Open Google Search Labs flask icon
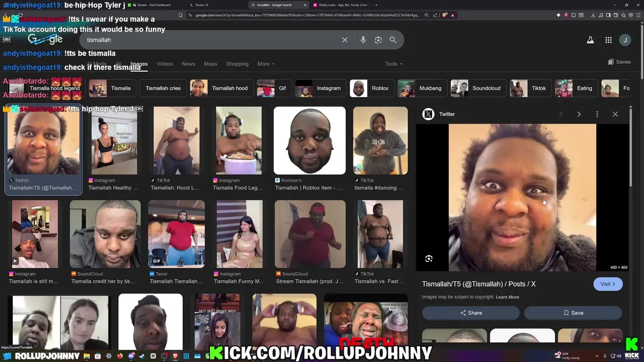This screenshot has width=644, height=362. coord(590,40)
